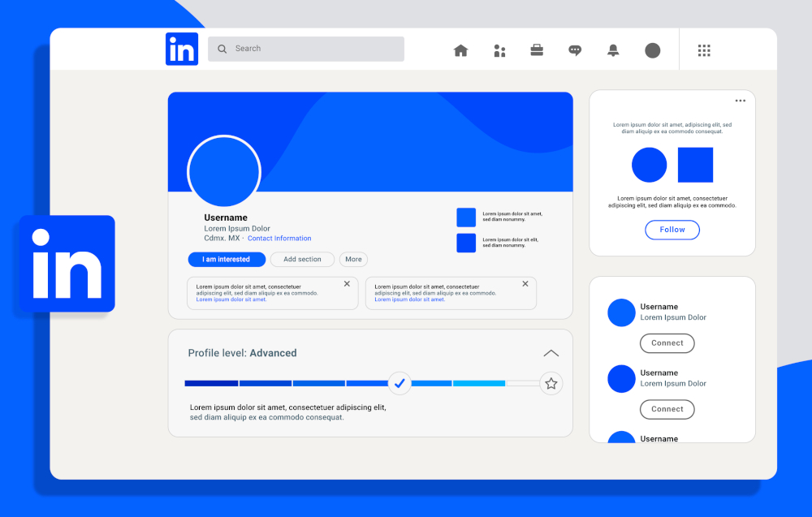This screenshot has height=517, width=812.
Task: Open the link in the left notice card
Action: pos(231,299)
